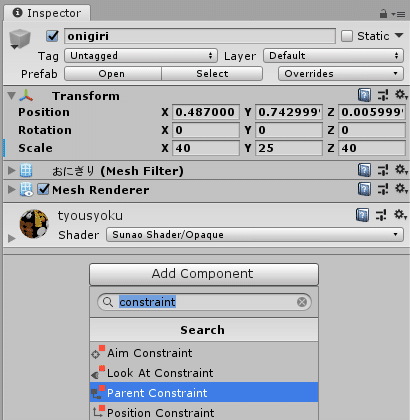Click the Position Z value field

coord(372,112)
